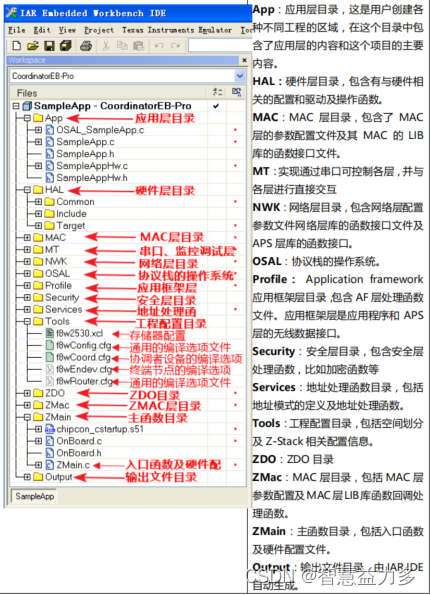Click the f8wConfig.cfg file icon
Viewport: 431px width, 595px height.
tap(49, 345)
